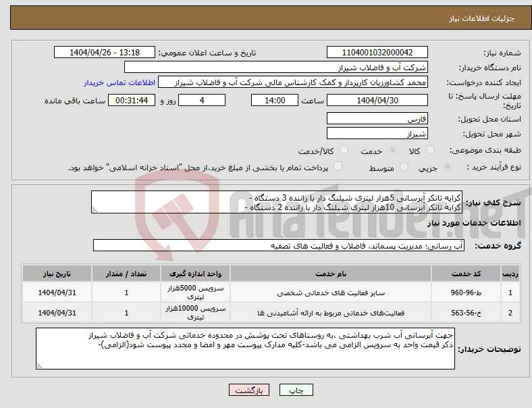Click the سرویس 5000هزار لیتری unit cell
The image size is (532, 408).
[x=195, y=292]
